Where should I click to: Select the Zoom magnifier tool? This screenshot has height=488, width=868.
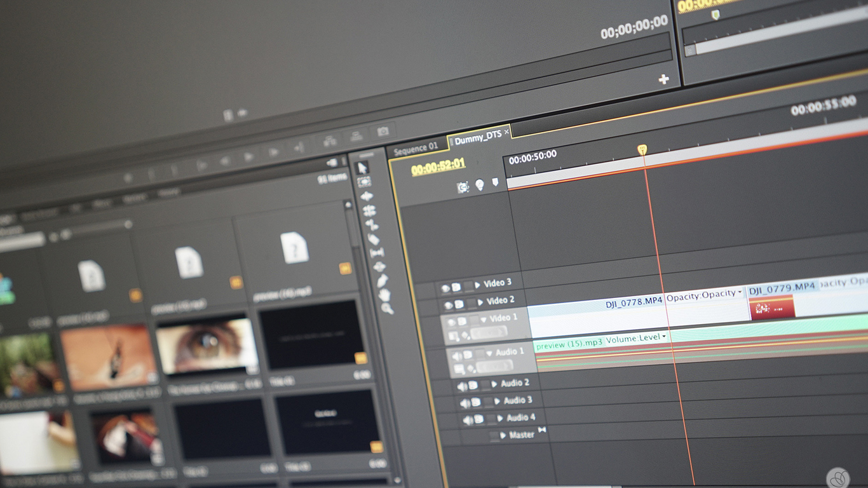tap(387, 309)
